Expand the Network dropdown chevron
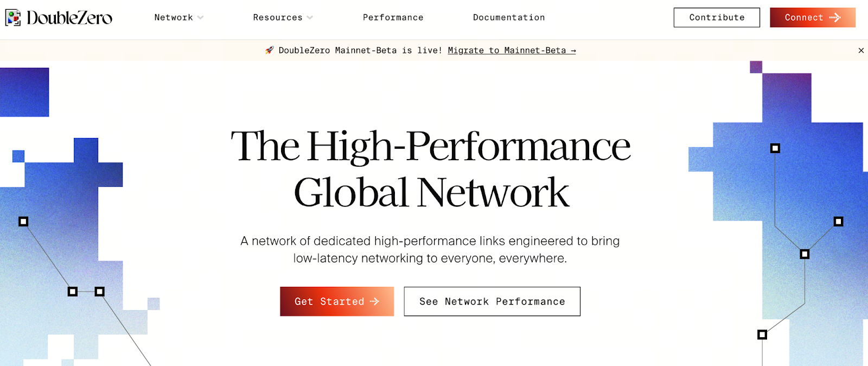 201,17
